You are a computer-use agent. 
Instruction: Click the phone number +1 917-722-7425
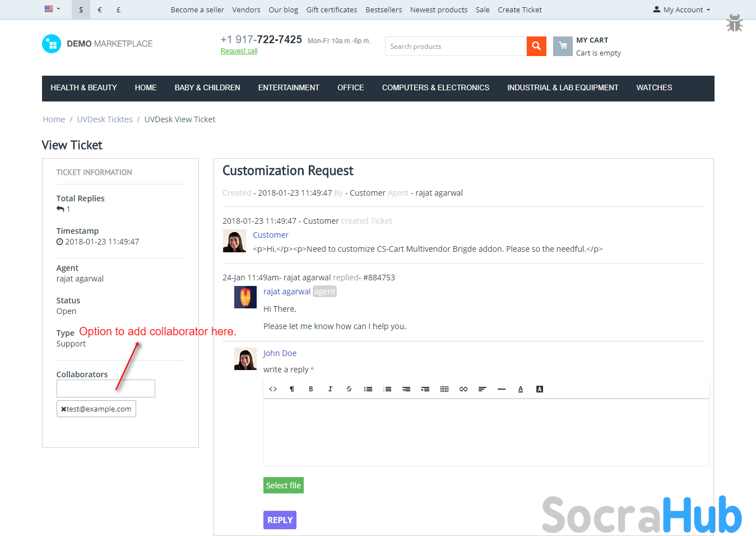coord(261,40)
